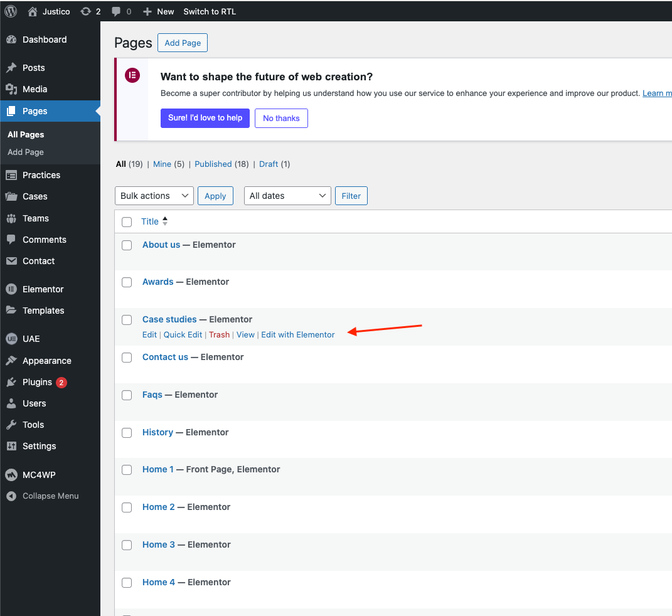
Task: Select the Case studies row checkbox
Action: point(127,320)
